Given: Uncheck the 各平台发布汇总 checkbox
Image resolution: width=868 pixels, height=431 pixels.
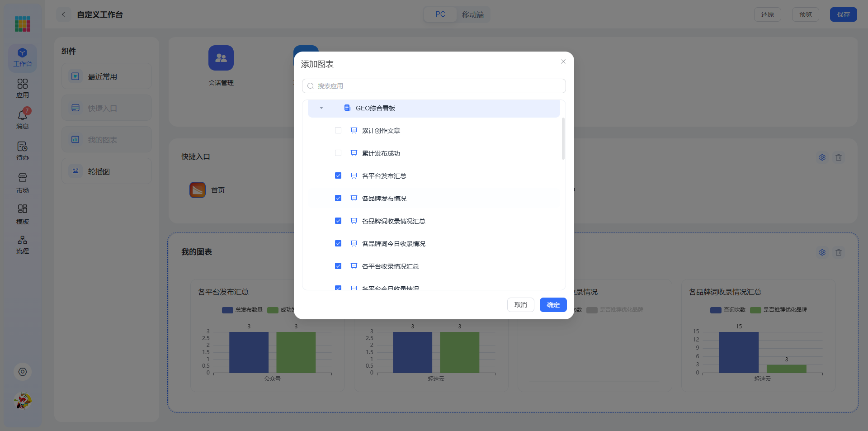Looking at the screenshot, I should click(338, 175).
